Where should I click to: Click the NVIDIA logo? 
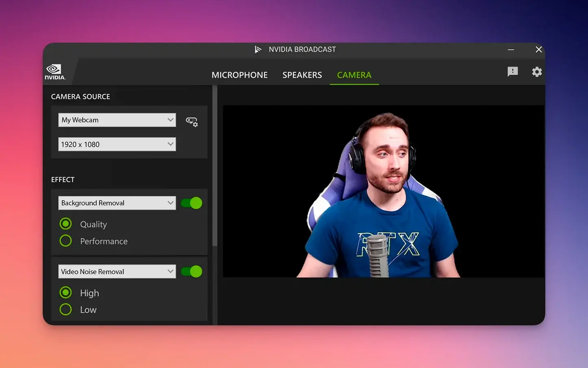55,72
